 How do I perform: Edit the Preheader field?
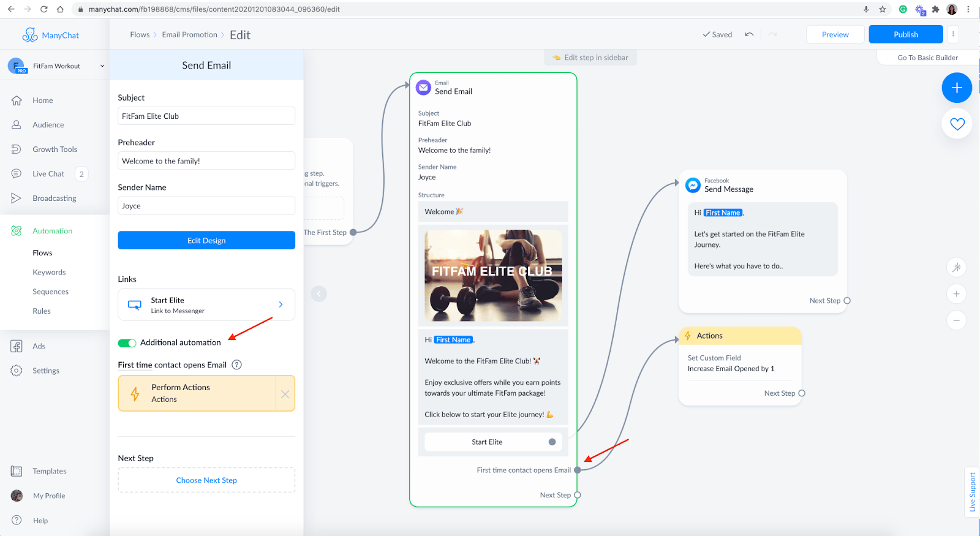[x=206, y=161]
